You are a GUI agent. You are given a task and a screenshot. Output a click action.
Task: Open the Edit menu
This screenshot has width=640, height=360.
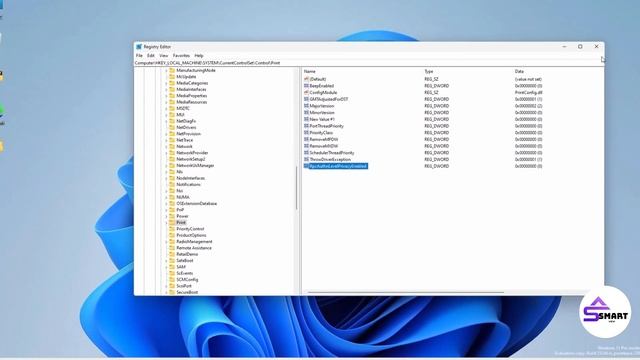click(x=151, y=56)
